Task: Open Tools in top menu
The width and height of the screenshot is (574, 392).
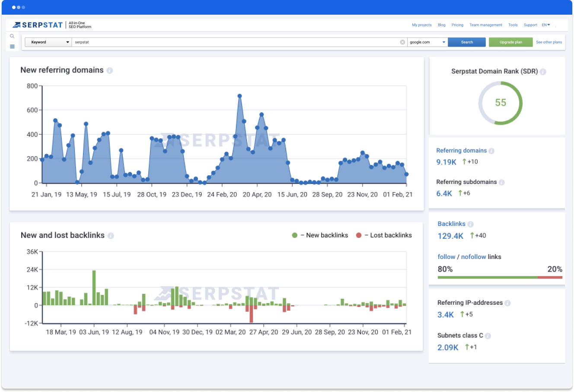Action: coord(513,25)
